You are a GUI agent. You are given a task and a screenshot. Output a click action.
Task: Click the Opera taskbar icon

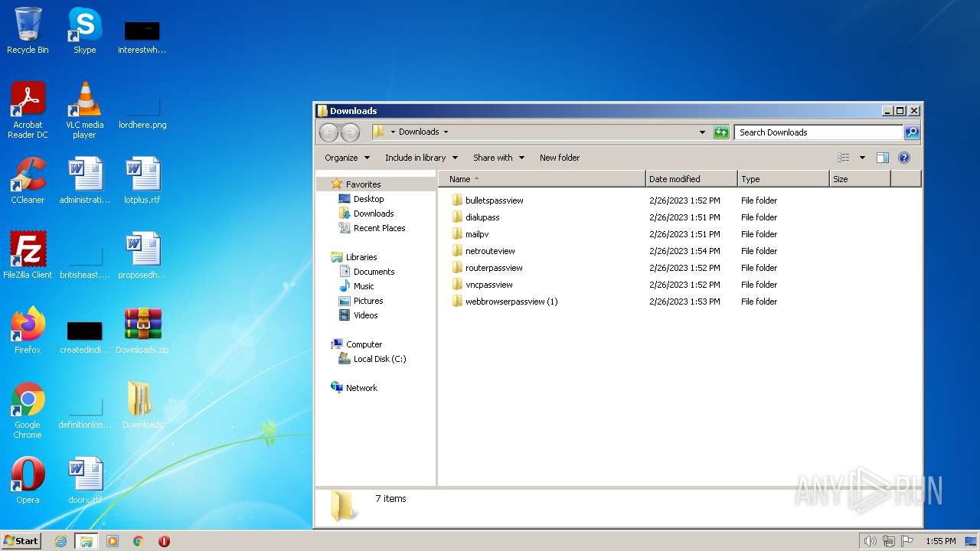[164, 541]
